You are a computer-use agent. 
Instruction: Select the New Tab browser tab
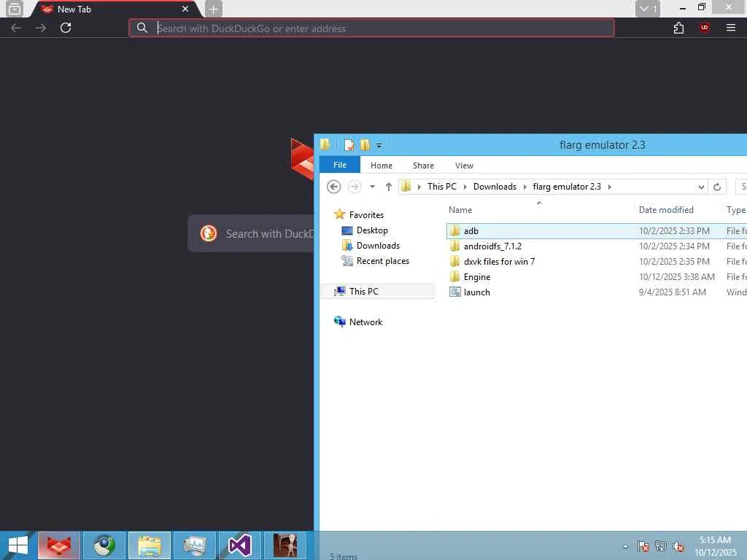pyautogui.click(x=115, y=9)
